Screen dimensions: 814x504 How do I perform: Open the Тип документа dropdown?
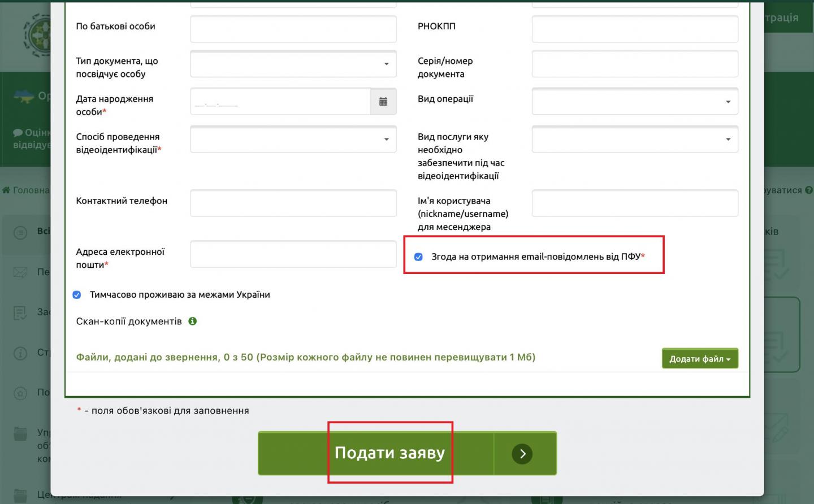pyautogui.click(x=293, y=64)
